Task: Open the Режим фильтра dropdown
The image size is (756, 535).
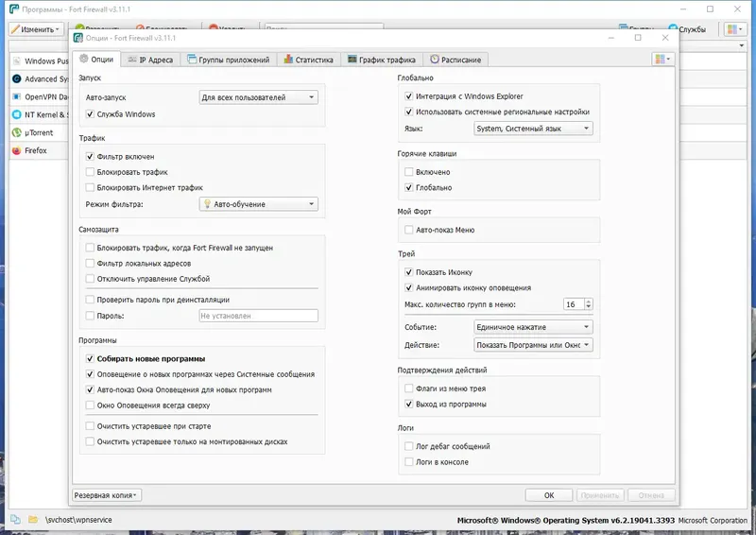Action: pos(258,204)
